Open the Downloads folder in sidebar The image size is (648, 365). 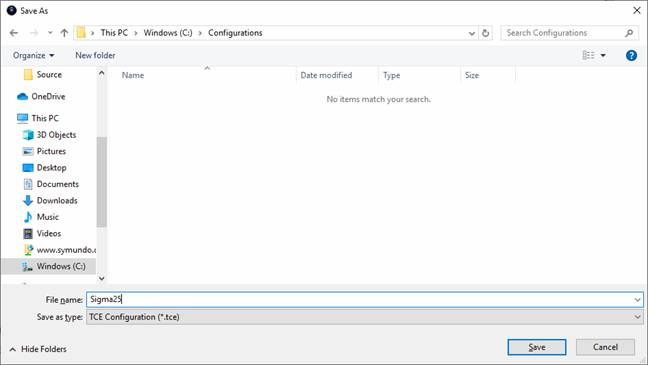pos(57,200)
